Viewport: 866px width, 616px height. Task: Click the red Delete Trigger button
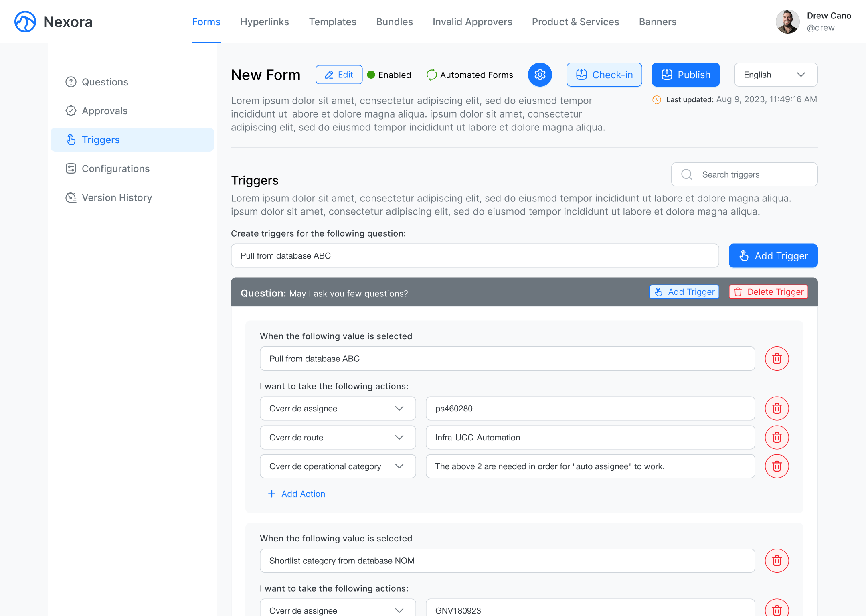click(x=768, y=292)
